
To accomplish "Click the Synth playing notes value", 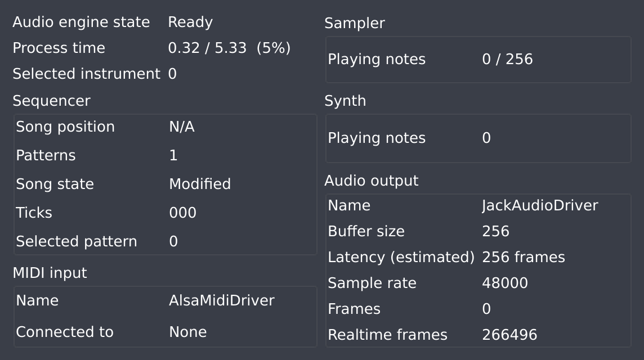I will click(485, 138).
